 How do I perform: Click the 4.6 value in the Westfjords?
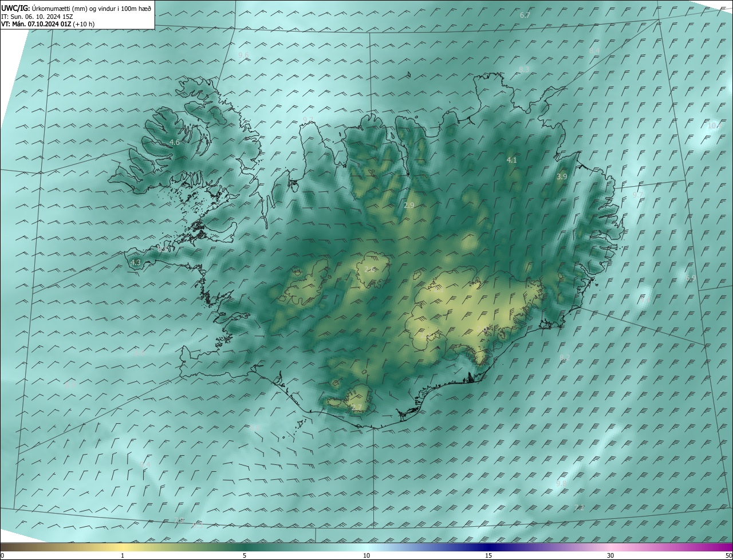[x=175, y=142]
